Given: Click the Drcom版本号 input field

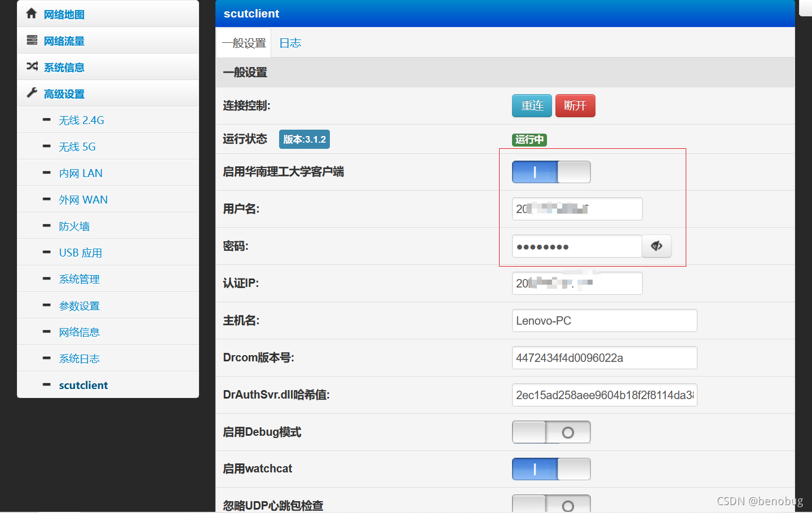Looking at the screenshot, I should [x=604, y=357].
